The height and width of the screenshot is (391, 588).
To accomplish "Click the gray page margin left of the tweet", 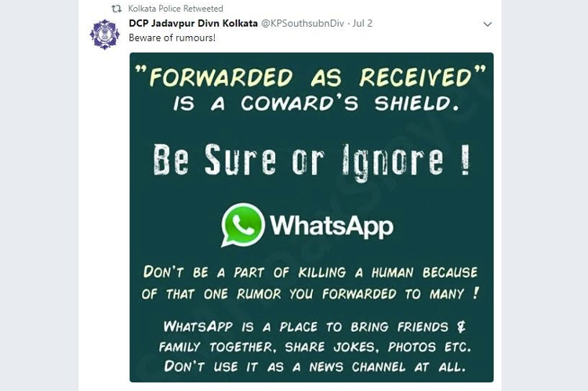I will pos(39,195).
